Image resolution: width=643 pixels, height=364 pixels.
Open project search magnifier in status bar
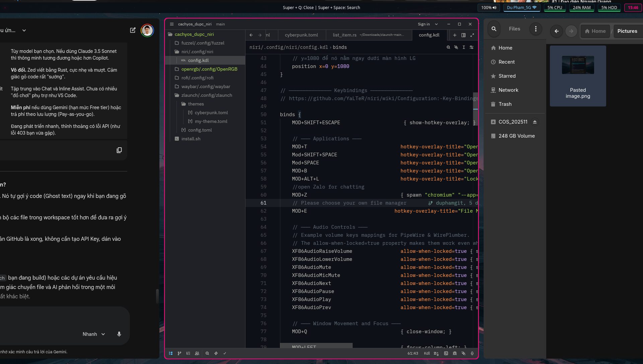click(x=207, y=353)
